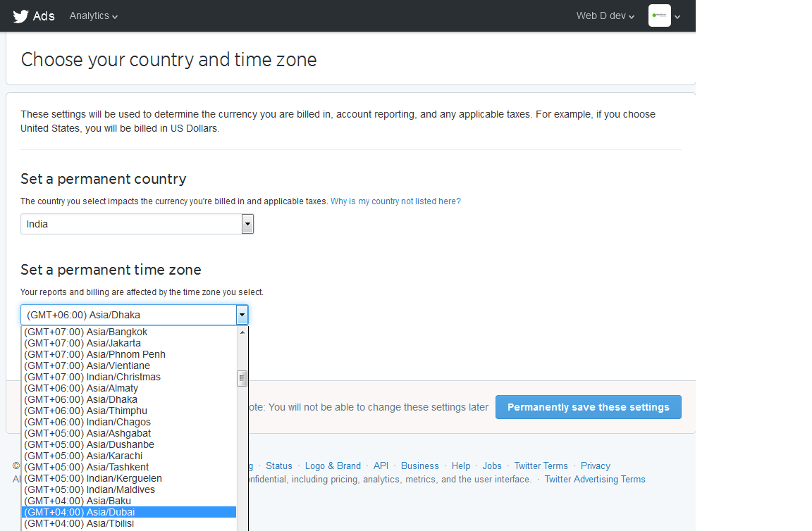Choose highlighted (GMT+04:00) Asia/Dubai option
812x531 pixels.
click(x=129, y=513)
